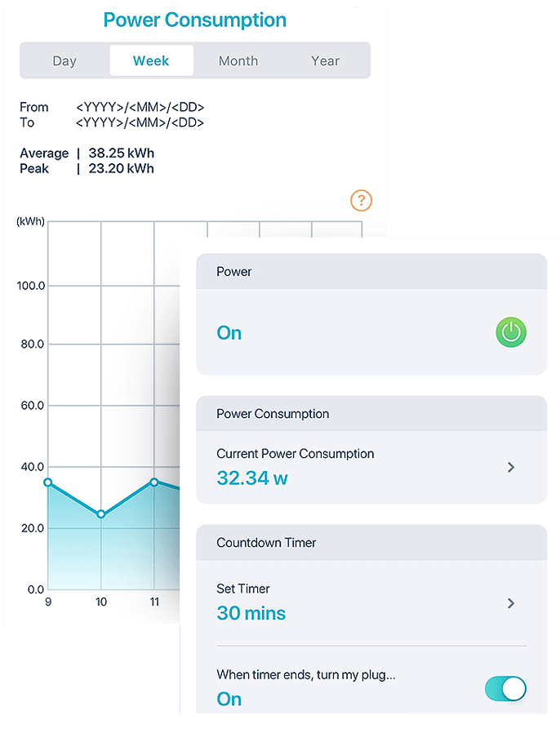The width and height of the screenshot is (560, 729).
Task: Tap the 32.34 w consumption value
Action: tap(251, 478)
